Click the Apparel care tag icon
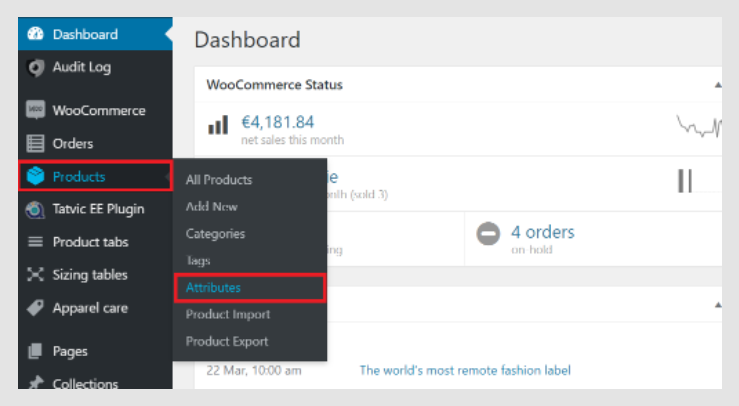739x406 pixels. (x=35, y=308)
